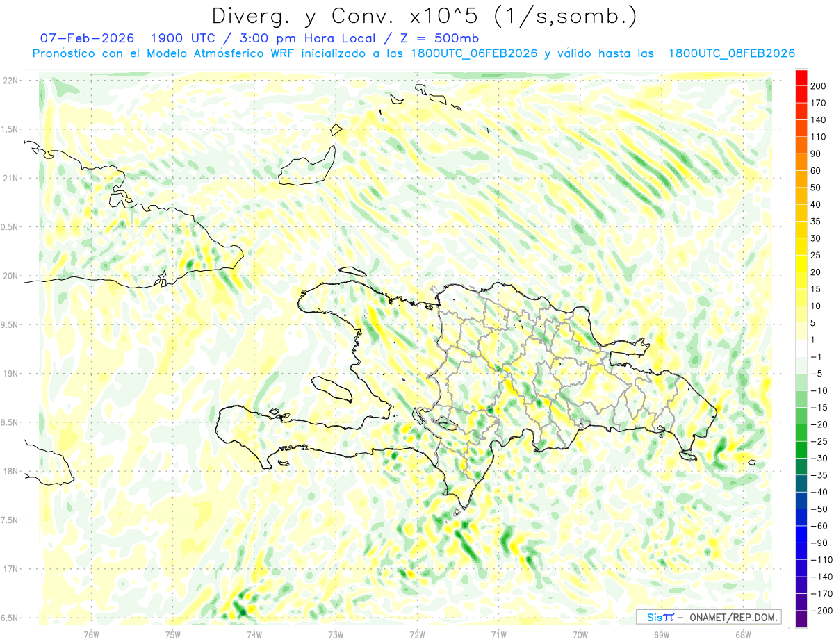834x644 pixels.
Task: Click the '68W' longitude label
Action: pyautogui.click(x=743, y=634)
